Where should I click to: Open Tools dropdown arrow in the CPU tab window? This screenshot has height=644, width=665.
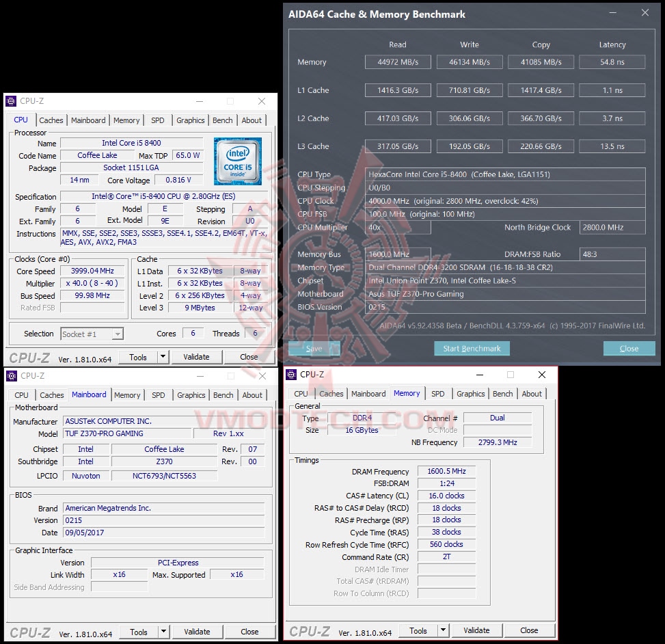[x=163, y=358]
